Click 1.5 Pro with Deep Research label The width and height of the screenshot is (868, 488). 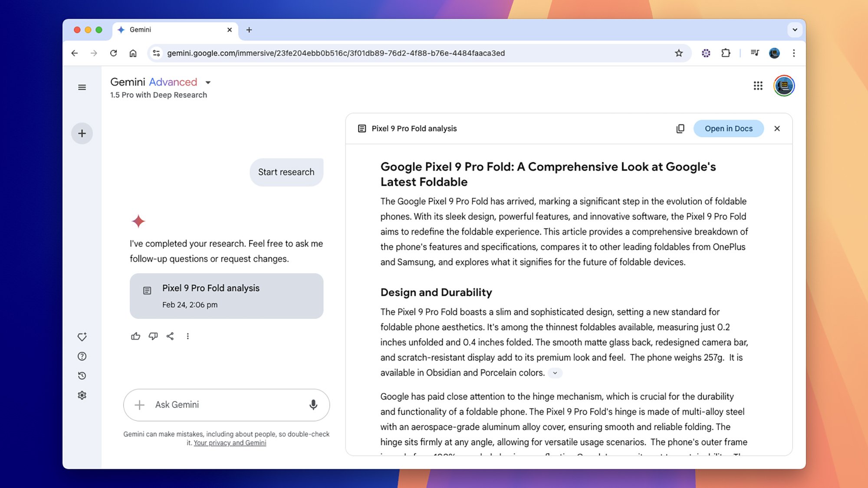[158, 95]
